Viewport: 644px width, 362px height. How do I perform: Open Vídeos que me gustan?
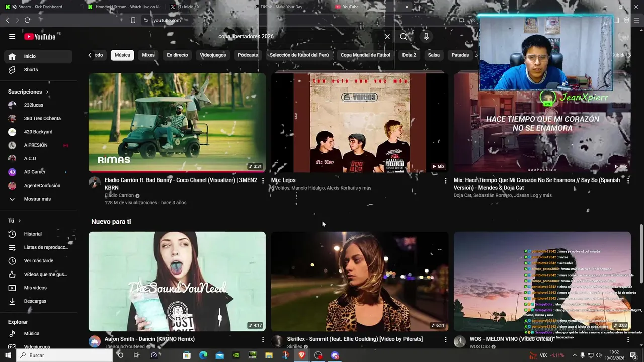tap(38, 274)
